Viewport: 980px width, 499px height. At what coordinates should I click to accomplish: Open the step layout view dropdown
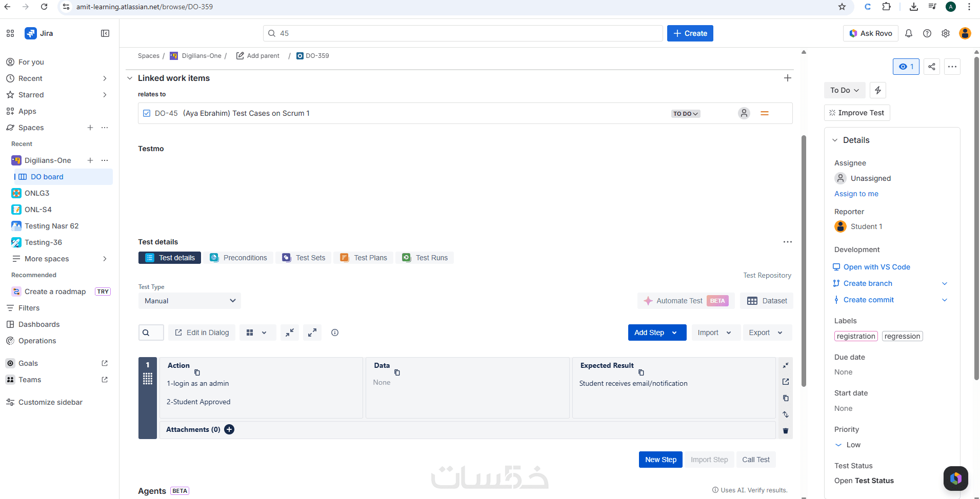(258, 332)
